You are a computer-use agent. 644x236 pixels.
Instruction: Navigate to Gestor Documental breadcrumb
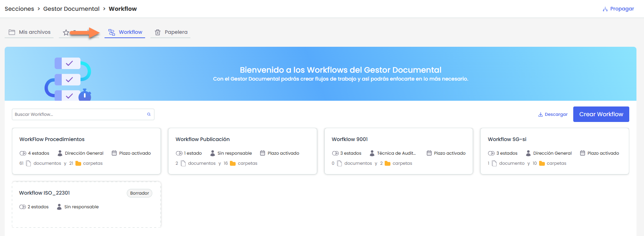pos(71,9)
